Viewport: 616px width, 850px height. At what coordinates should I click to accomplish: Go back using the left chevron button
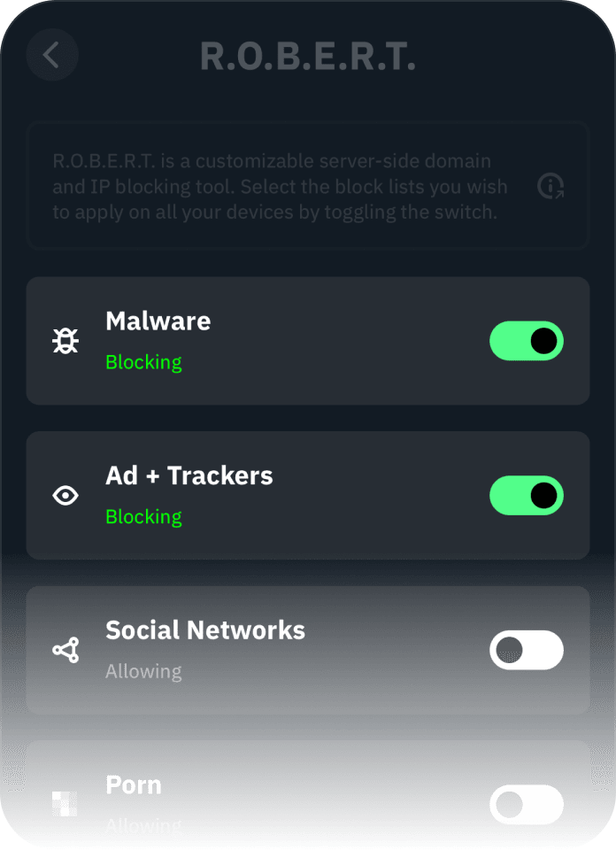(x=52, y=55)
